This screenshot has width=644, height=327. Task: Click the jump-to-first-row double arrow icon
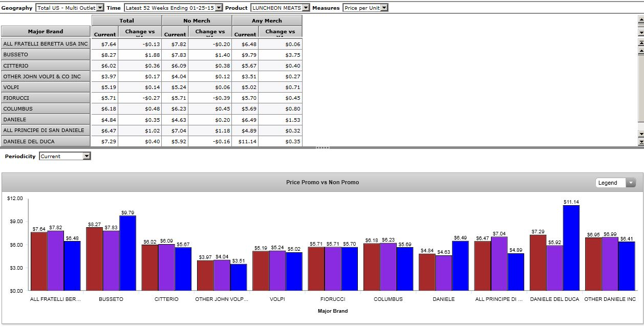pos(640,43)
